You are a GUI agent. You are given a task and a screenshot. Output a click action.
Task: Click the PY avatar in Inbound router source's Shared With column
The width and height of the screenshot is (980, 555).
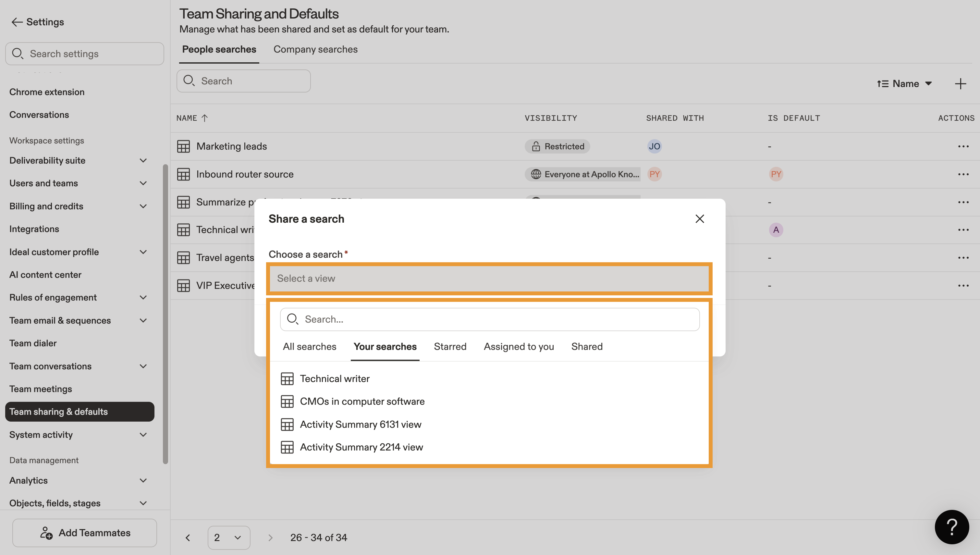tap(654, 174)
